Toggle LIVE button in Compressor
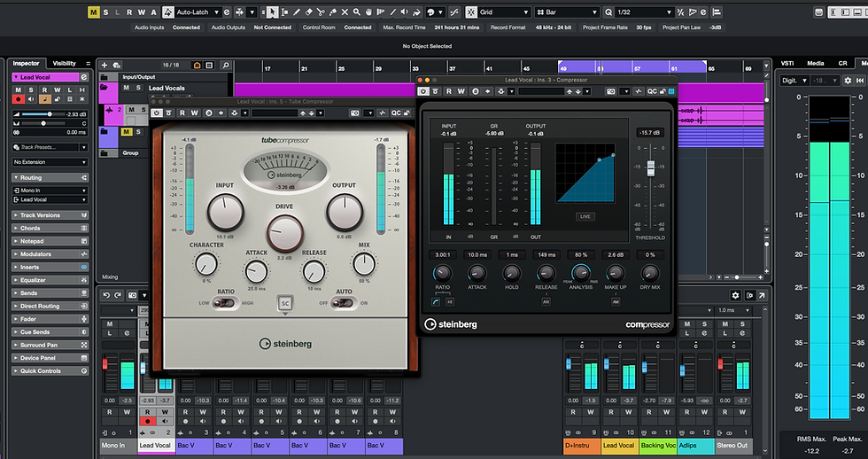 pos(585,216)
